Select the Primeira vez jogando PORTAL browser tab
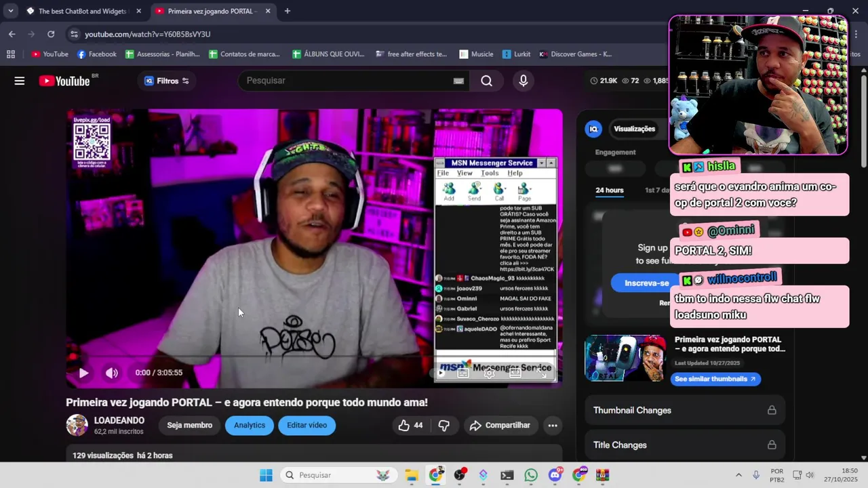Image resolution: width=868 pixels, height=488 pixels. [x=212, y=11]
